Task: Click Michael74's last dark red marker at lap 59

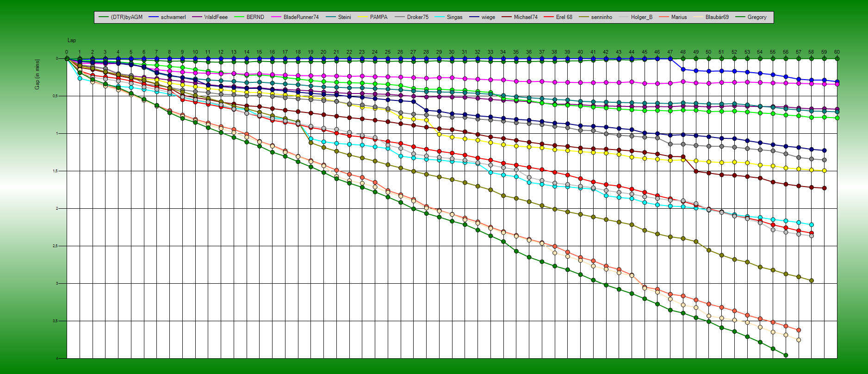Action: (824, 188)
